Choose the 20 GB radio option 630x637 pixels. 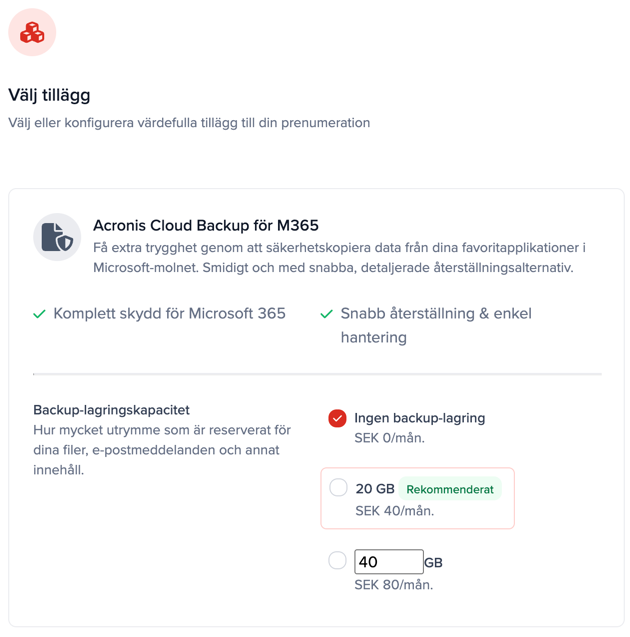(x=338, y=488)
